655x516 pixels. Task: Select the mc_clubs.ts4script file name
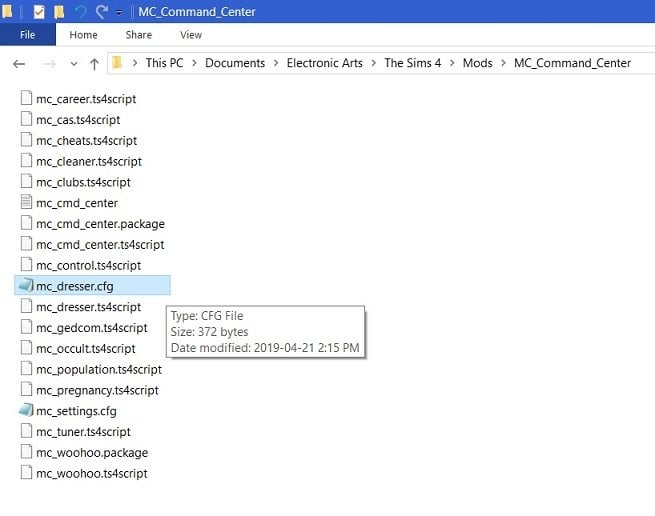pos(84,182)
